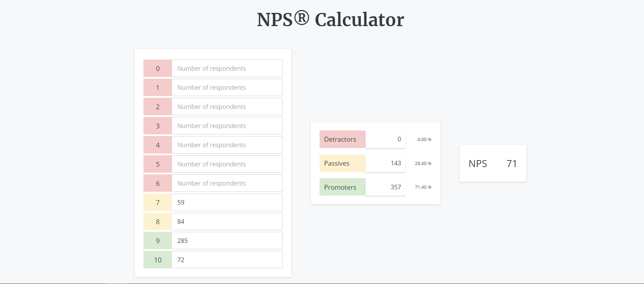Viewport: 644px width, 284px height.
Task: Select the input box for score 2
Action: pyautogui.click(x=227, y=106)
